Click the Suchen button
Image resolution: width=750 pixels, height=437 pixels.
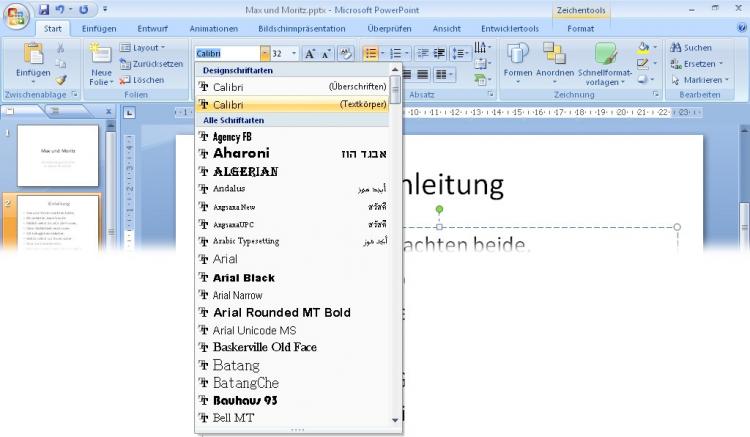(690, 47)
